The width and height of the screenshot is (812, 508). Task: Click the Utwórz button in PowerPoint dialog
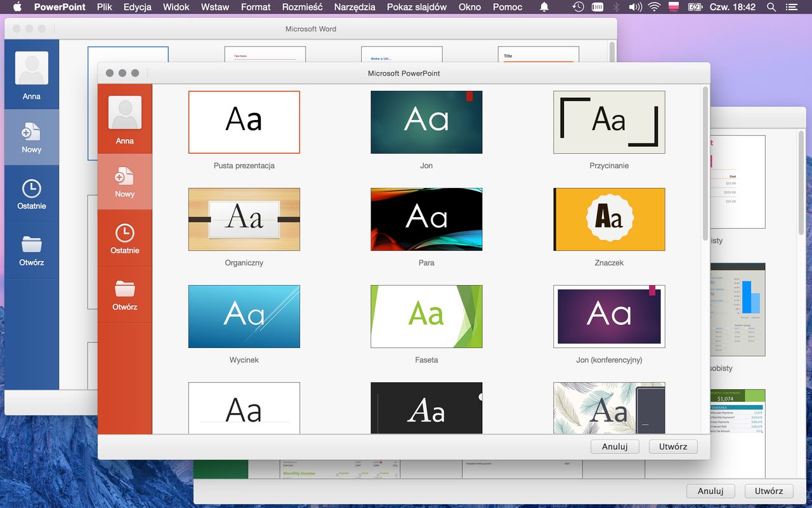point(673,446)
